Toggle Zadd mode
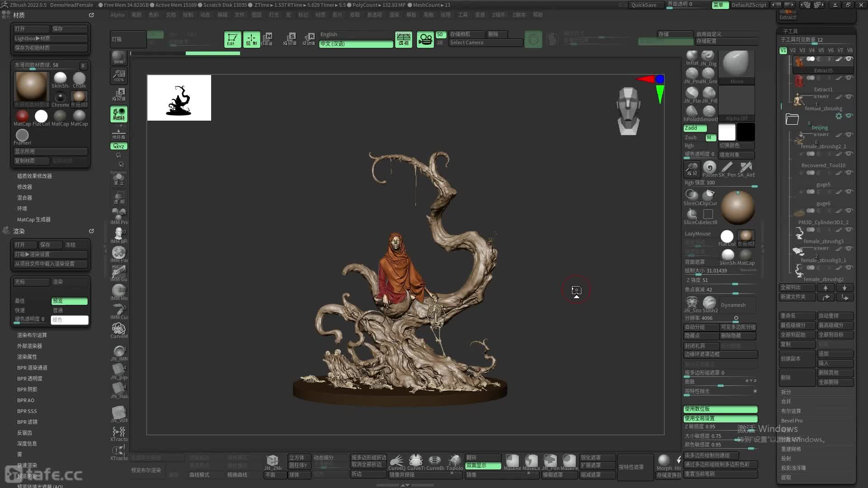Screen dimensions: 868x488 695,128
